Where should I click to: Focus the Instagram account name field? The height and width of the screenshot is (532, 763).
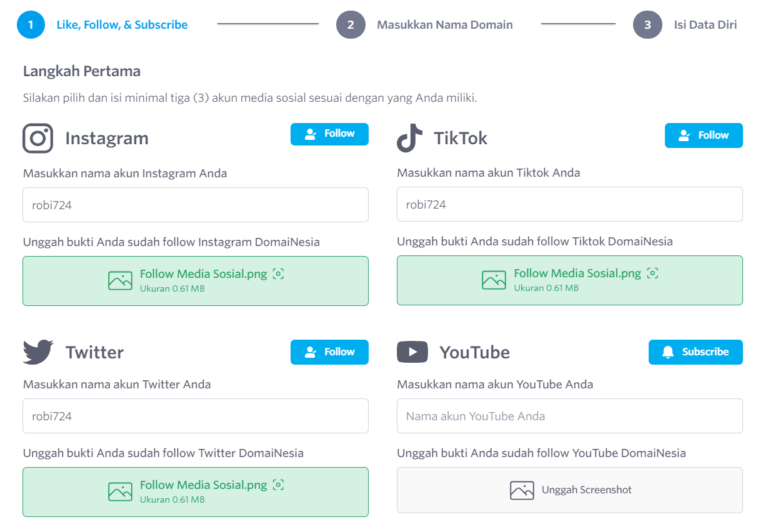point(196,205)
